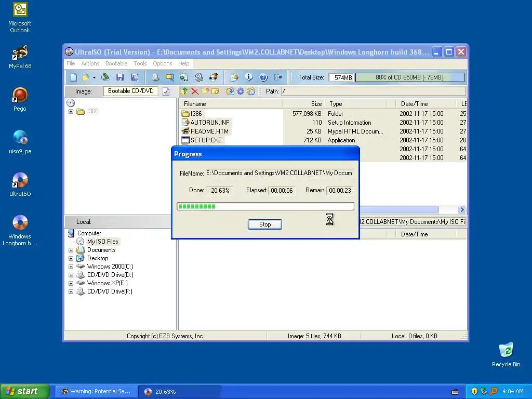The height and width of the screenshot is (399, 532).
Task: Click the red X Delete icon
Action: click(x=195, y=91)
